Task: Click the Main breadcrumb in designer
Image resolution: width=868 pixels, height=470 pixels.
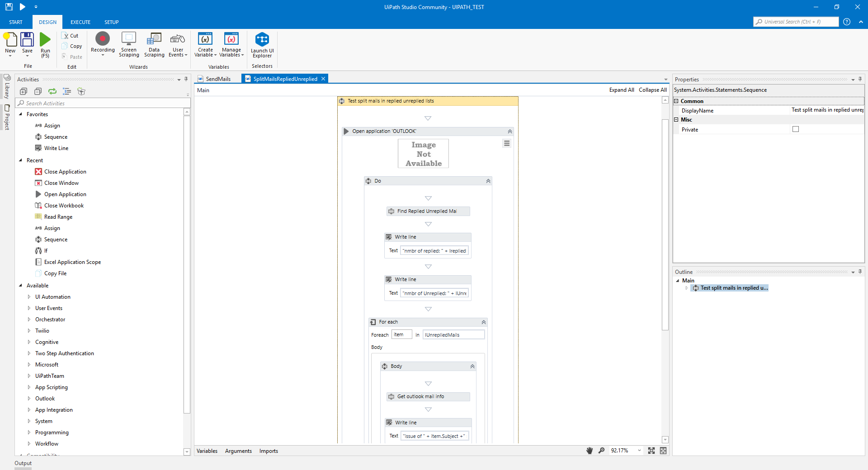Action: pos(203,90)
